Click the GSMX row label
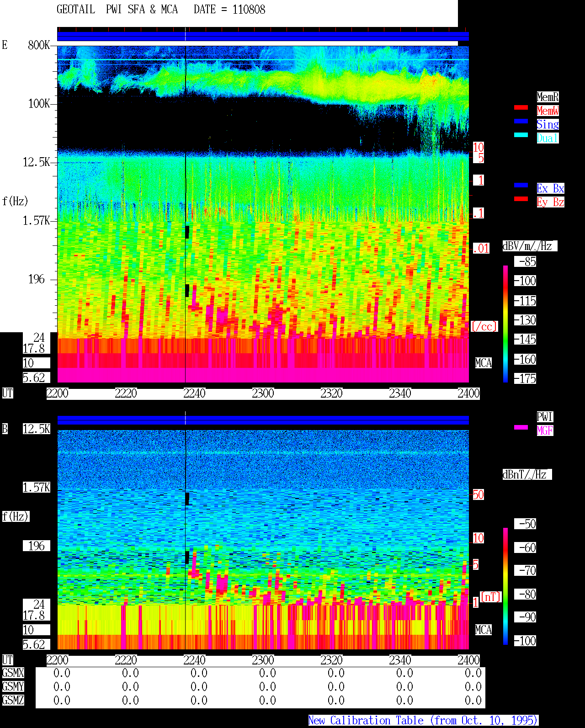This screenshot has height=728, width=585. (x=13, y=673)
